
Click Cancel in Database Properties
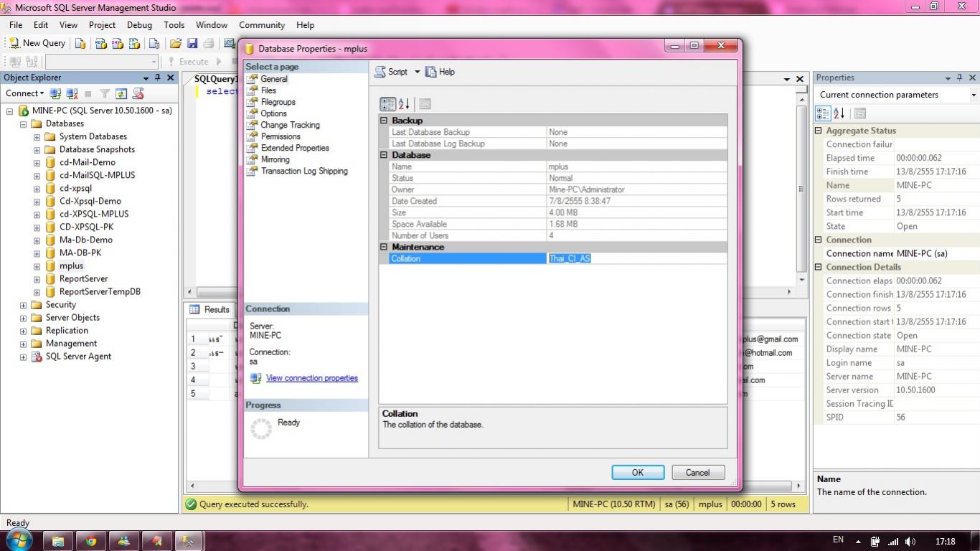tap(698, 472)
